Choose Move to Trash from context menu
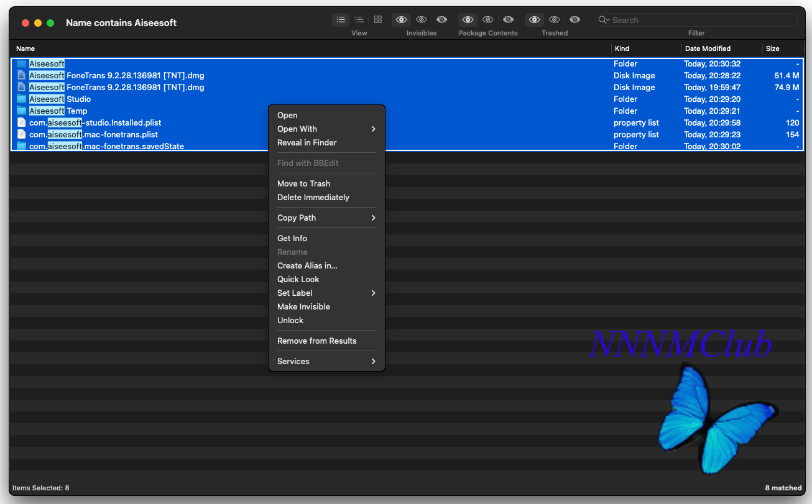812x504 pixels. tap(304, 184)
